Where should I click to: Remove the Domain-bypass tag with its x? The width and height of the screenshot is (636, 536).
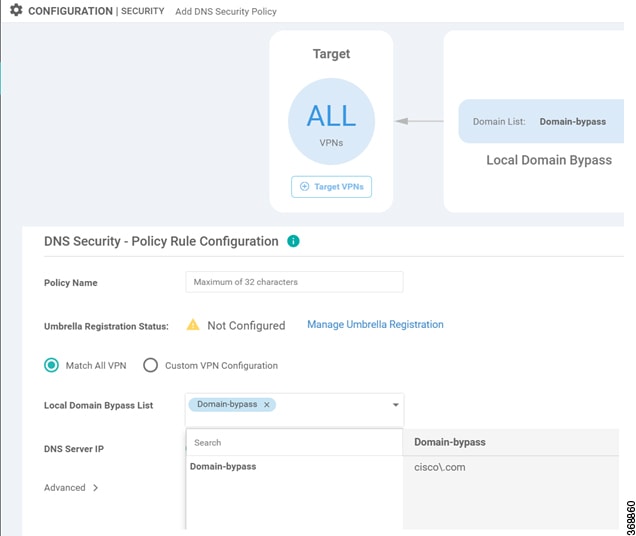(x=266, y=405)
